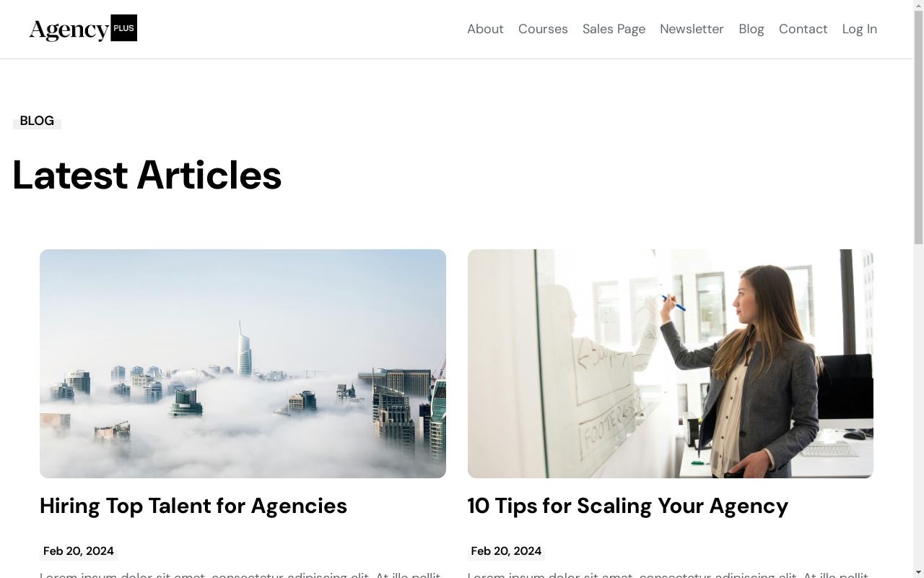This screenshot has height=578, width=924.
Task: Select Blog in the navigation bar
Action: pyautogui.click(x=751, y=29)
